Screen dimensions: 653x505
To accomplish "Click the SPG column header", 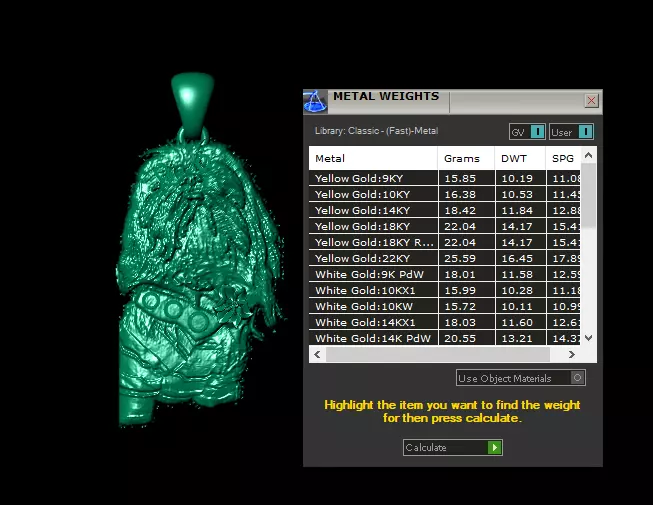I will click(x=563, y=158).
